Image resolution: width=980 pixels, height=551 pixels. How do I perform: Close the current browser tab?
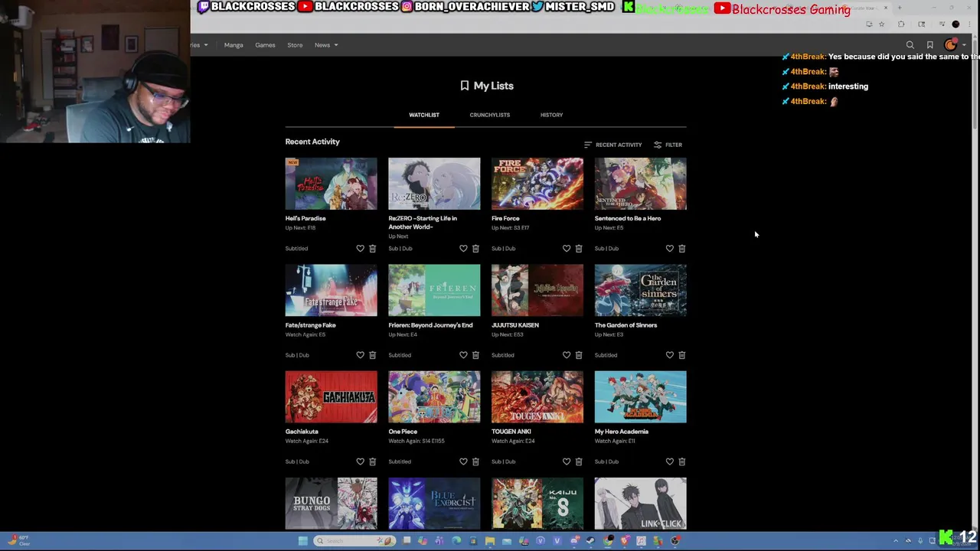(886, 8)
